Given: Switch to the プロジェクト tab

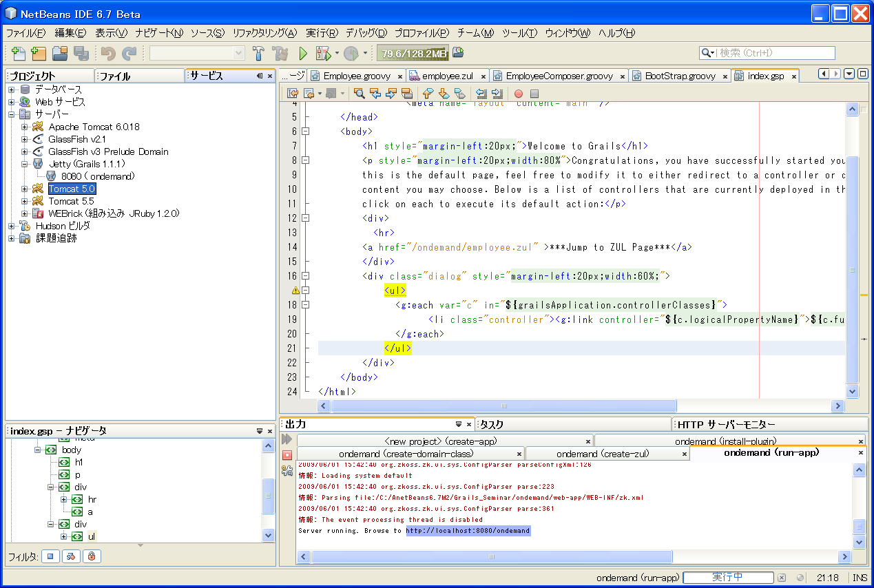Looking at the screenshot, I should pyautogui.click(x=50, y=76).
